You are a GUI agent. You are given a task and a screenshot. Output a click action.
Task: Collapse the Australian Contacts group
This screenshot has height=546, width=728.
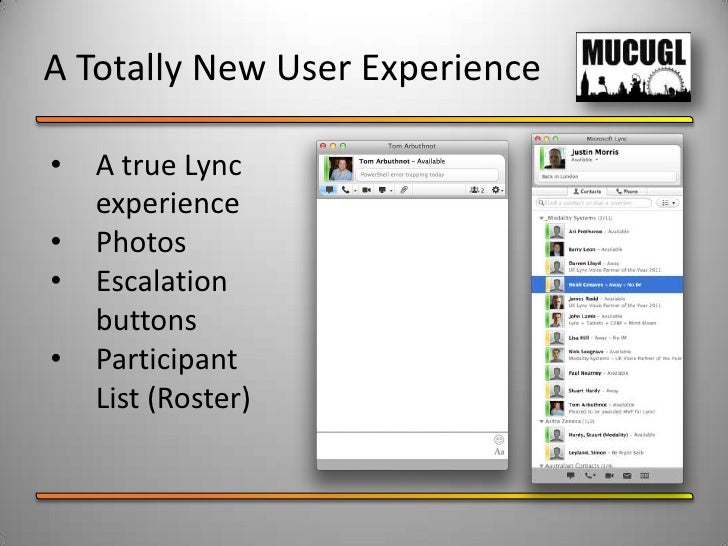pyautogui.click(x=541, y=465)
